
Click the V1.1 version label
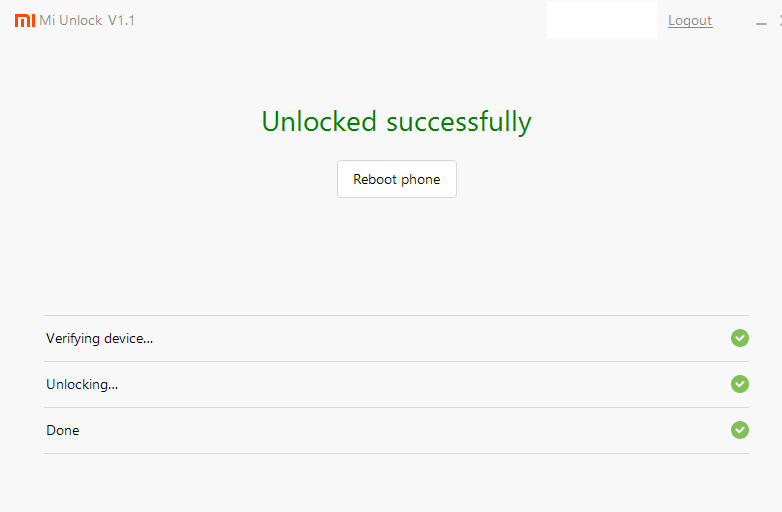(121, 20)
